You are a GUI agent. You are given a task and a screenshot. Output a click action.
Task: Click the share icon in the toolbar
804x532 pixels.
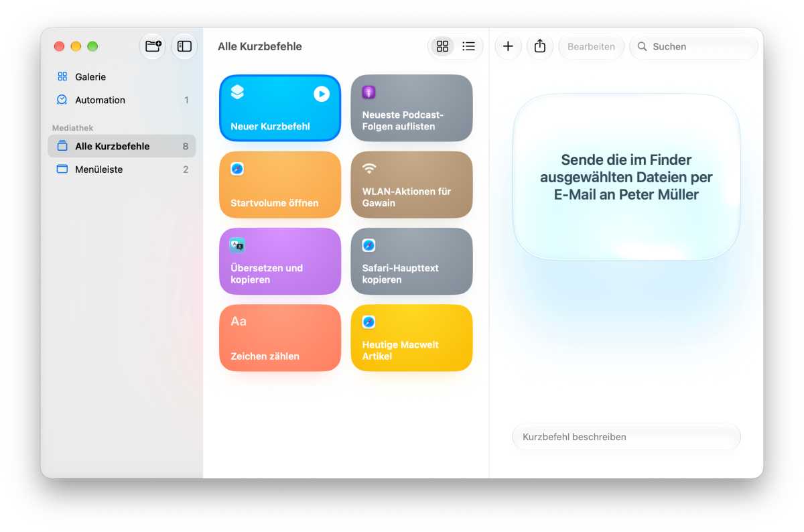click(540, 46)
